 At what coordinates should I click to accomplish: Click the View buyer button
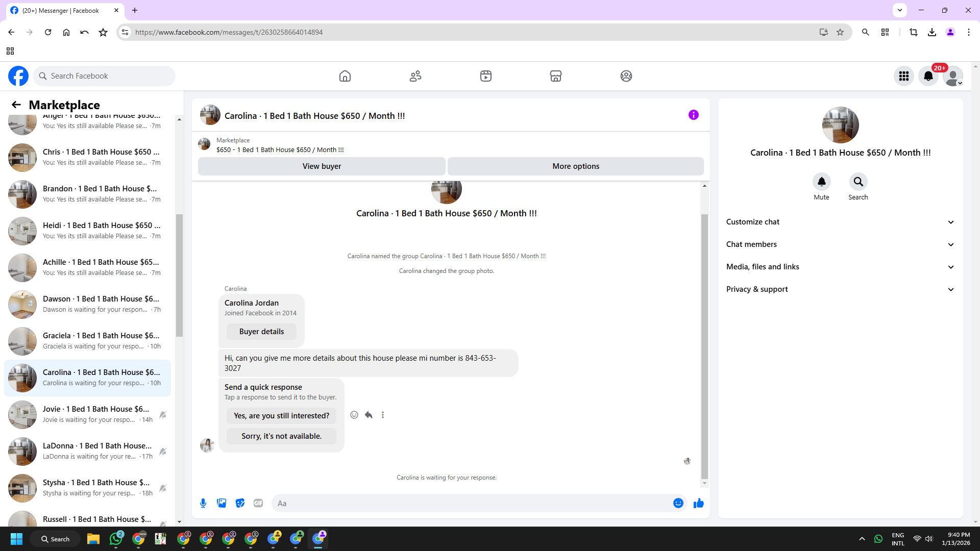(322, 166)
